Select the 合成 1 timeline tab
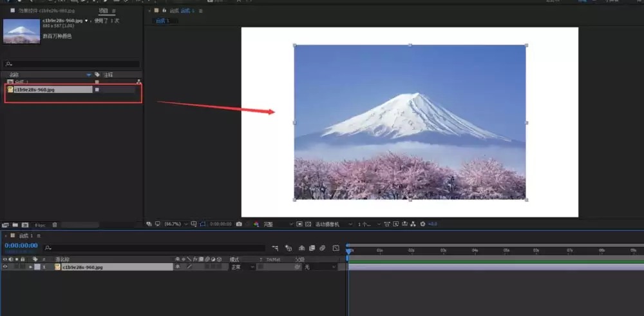 pos(26,236)
